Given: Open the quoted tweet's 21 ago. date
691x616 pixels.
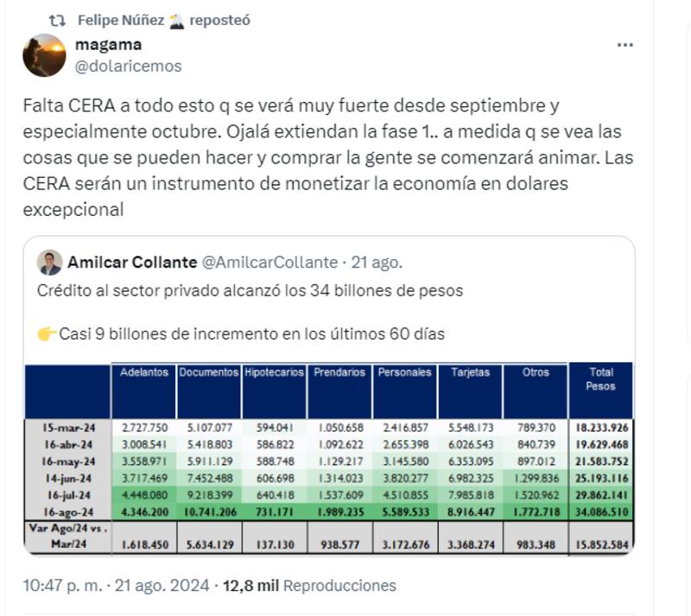Looking at the screenshot, I should pyautogui.click(x=377, y=263).
